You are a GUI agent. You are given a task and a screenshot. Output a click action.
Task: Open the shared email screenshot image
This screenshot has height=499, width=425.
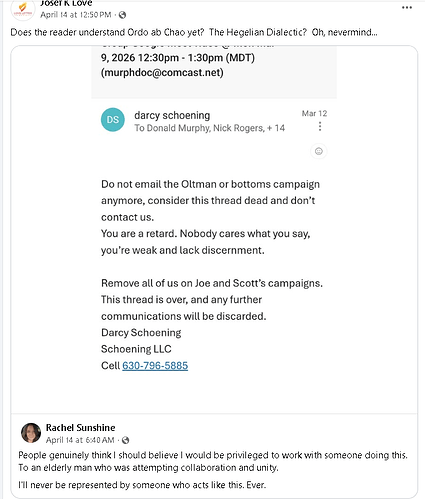pyautogui.click(x=214, y=229)
